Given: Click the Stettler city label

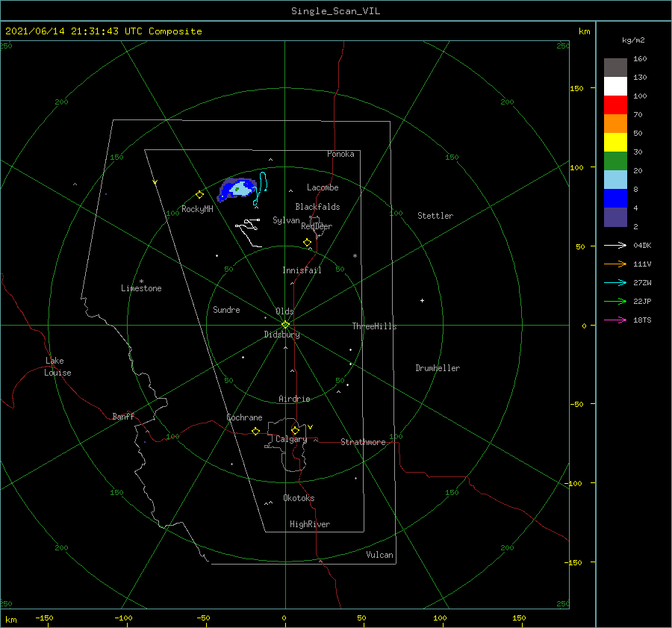Looking at the screenshot, I should tap(435, 216).
